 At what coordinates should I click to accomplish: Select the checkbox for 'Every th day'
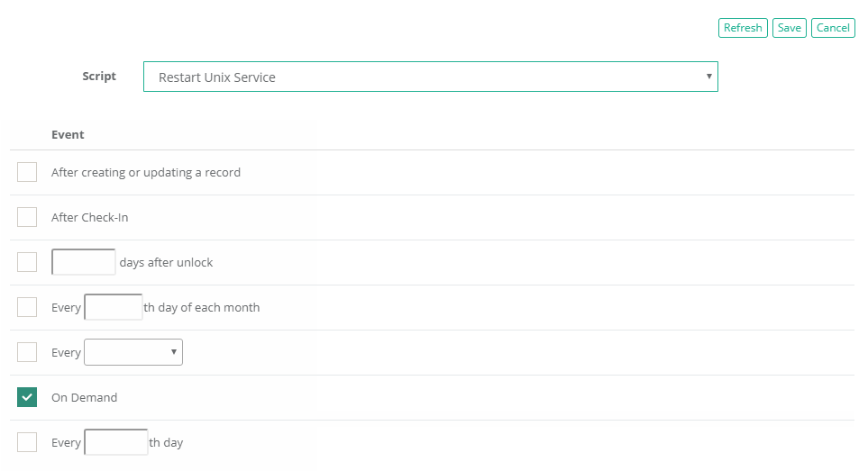(27, 442)
